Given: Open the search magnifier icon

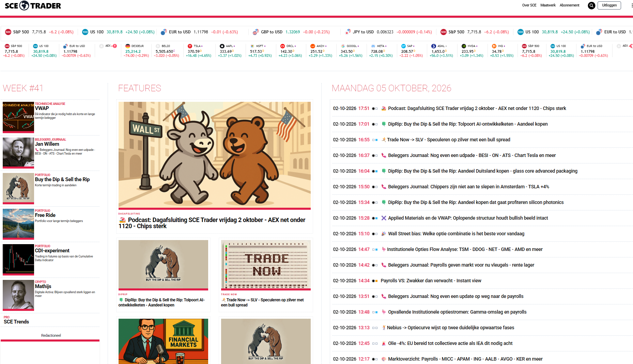Looking at the screenshot, I should tap(591, 5).
